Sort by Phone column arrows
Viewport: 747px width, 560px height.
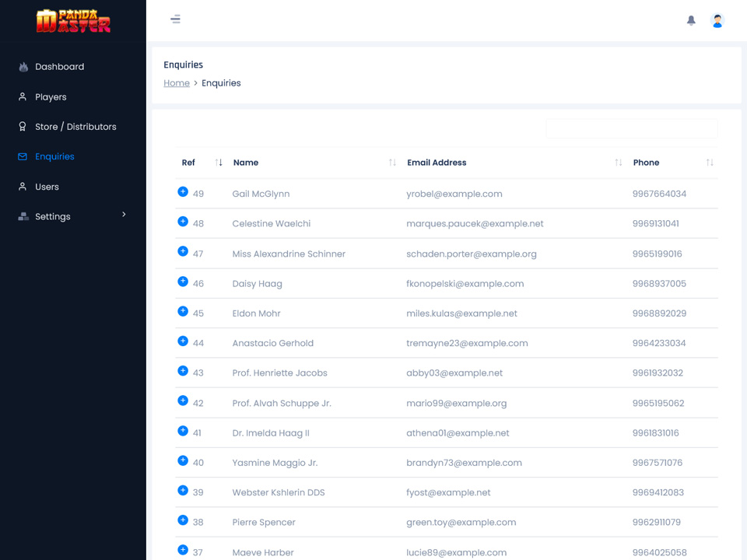710,163
